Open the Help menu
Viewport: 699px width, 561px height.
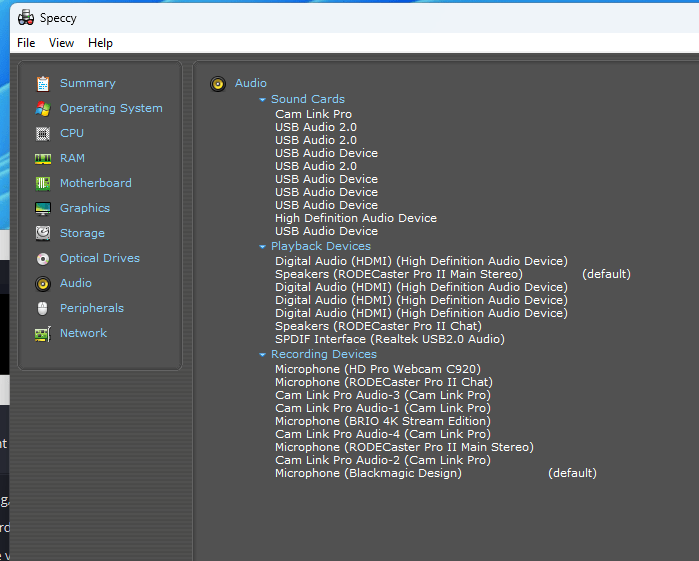coord(100,43)
